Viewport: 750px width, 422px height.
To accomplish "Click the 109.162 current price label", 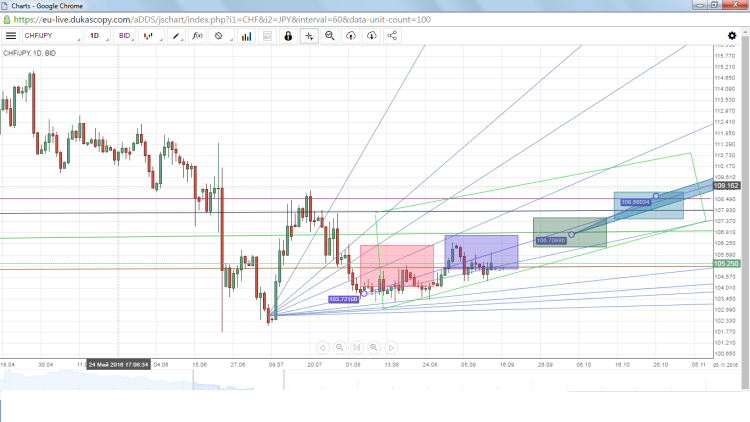I will (x=726, y=186).
